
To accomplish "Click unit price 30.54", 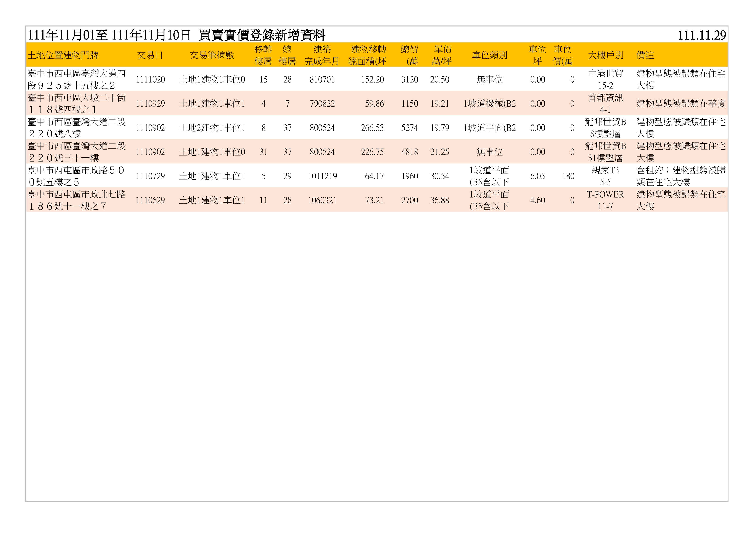I will [x=440, y=176].
